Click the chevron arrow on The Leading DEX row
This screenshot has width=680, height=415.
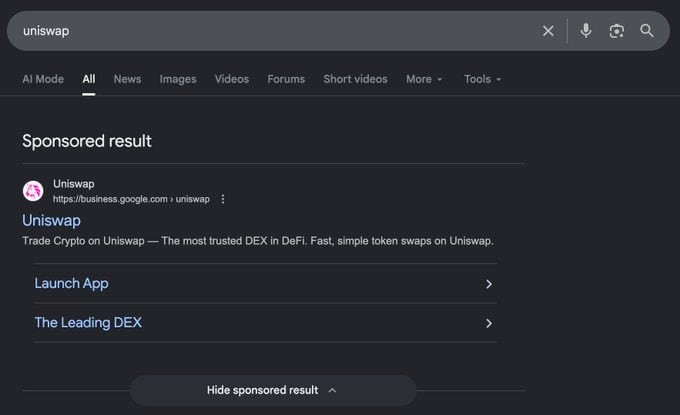click(489, 324)
